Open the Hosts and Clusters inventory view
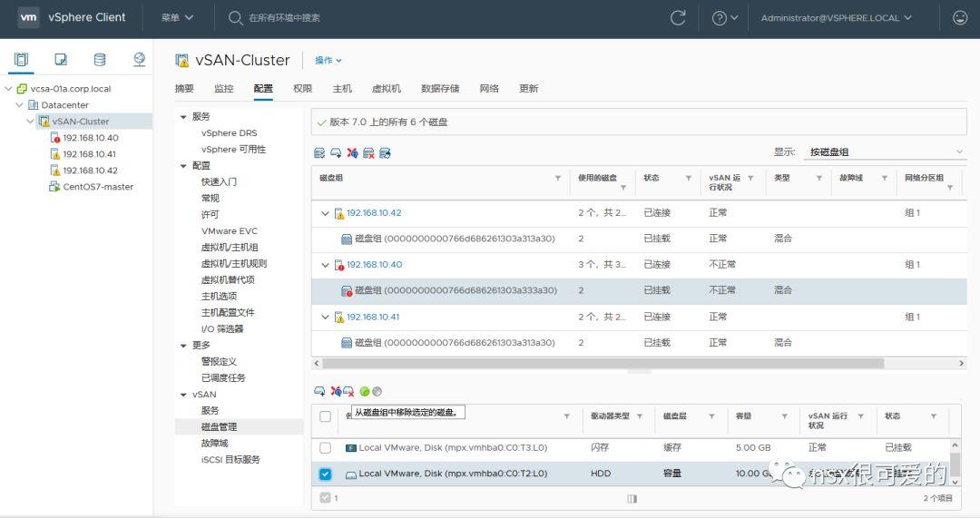980x518 pixels. (21, 59)
